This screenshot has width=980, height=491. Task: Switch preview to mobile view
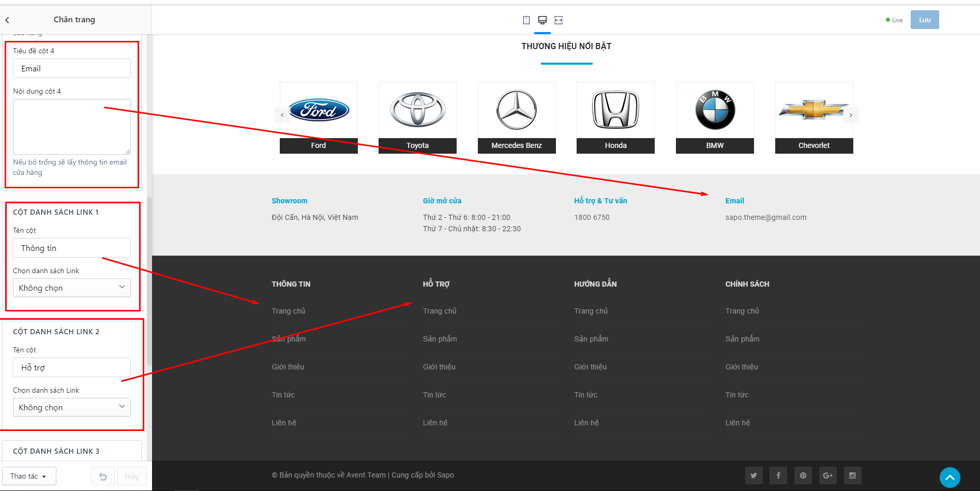point(526,20)
